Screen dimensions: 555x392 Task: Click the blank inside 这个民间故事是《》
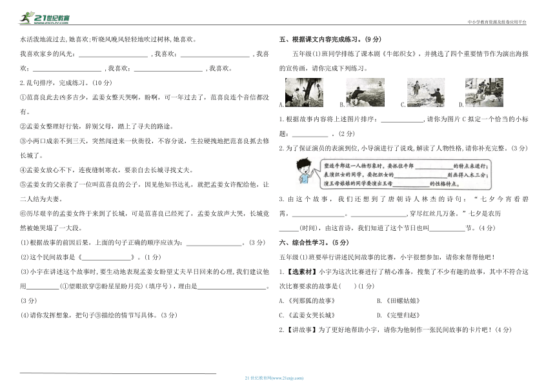coord(106,258)
